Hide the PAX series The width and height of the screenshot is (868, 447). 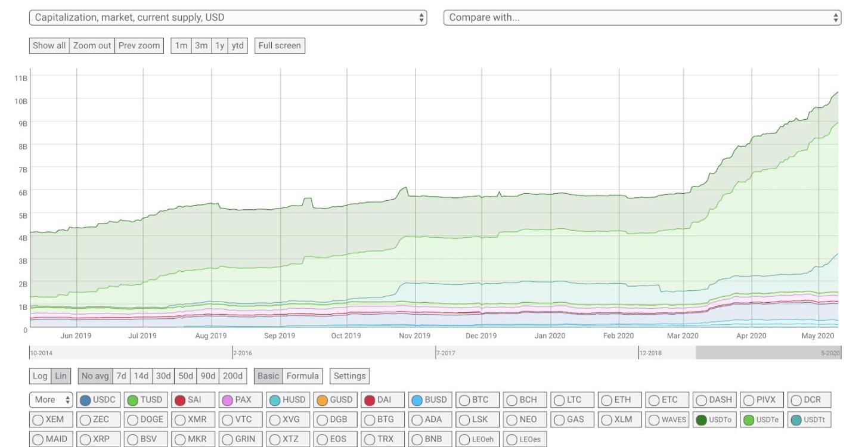pos(237,400)
